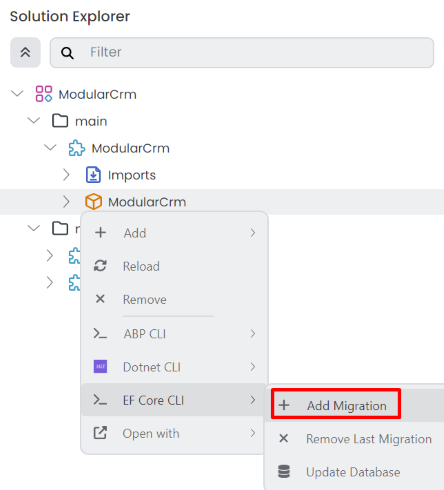Click the Imports download-file icon
This screenshot has height=490, width=444.
[93, 175]
